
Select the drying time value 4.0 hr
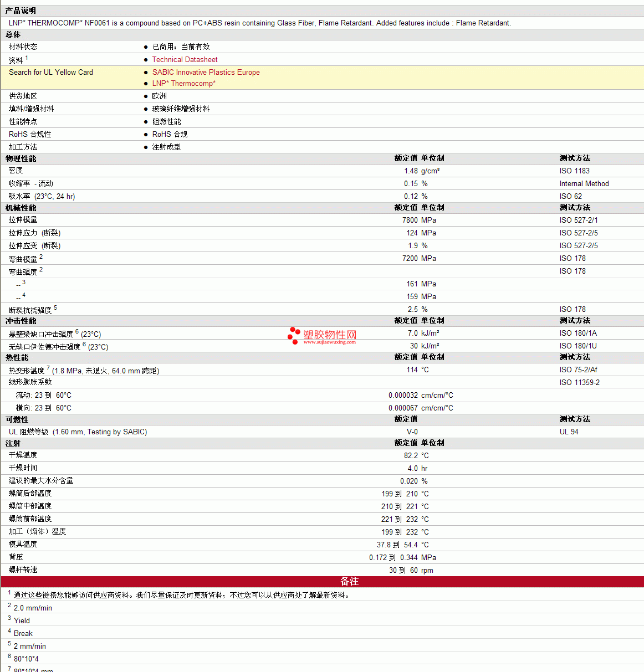[418, 469]
